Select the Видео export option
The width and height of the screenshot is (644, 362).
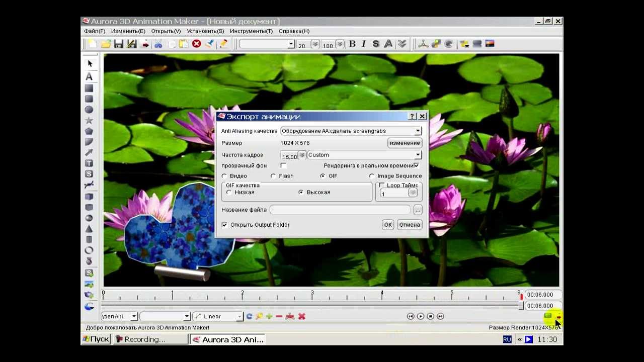[x=224, y=176]
